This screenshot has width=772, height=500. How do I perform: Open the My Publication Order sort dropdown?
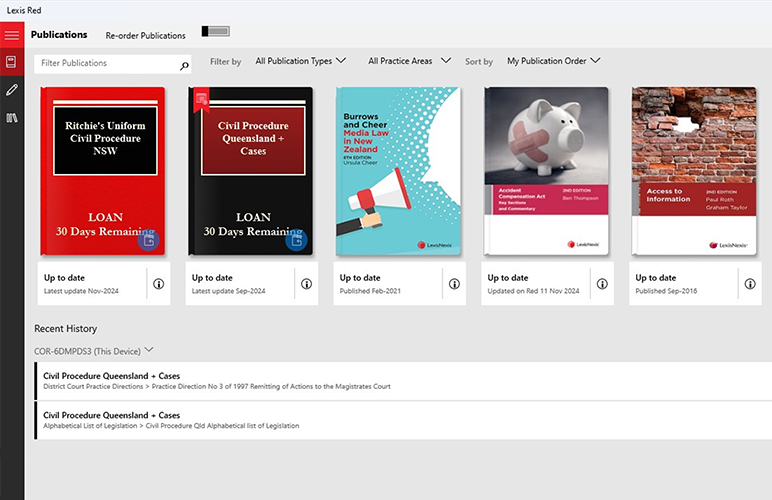pyautogui.click(x=553, y=61)
